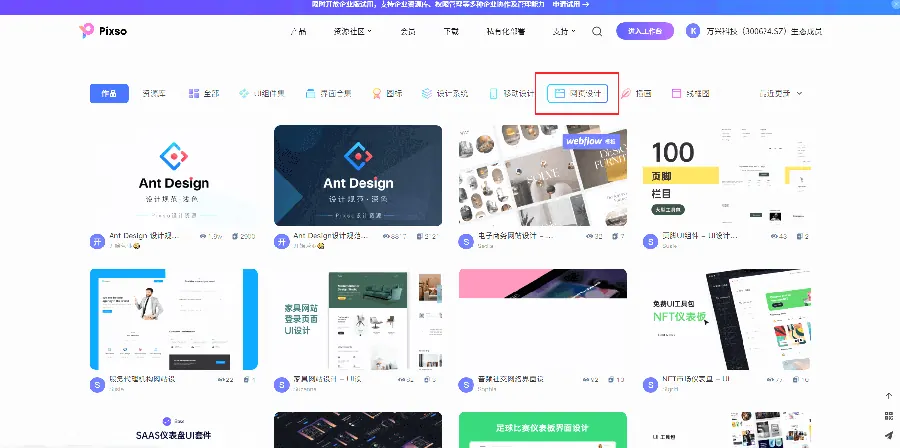Screen dimensions: 900x448
Task: Close the top promotional banner
Action: 895,4
